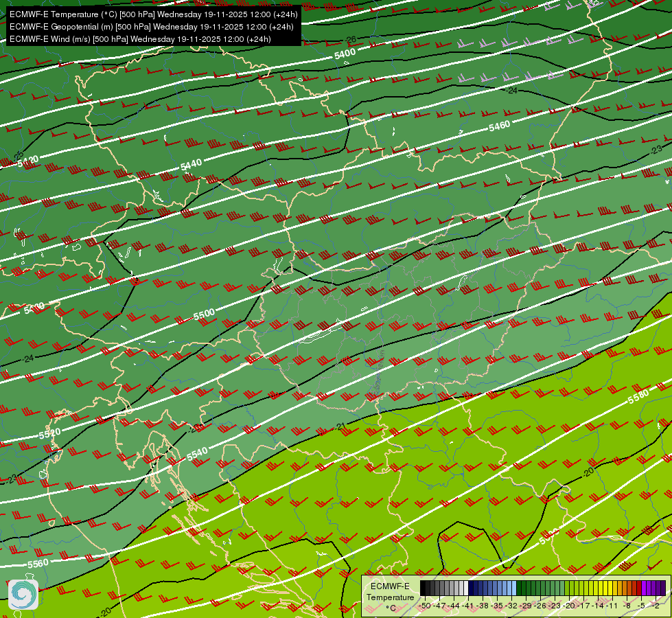This screenshot has width=672, height=618.
Task: Click the -5 value on the legend scale
Action: point(641,606)
